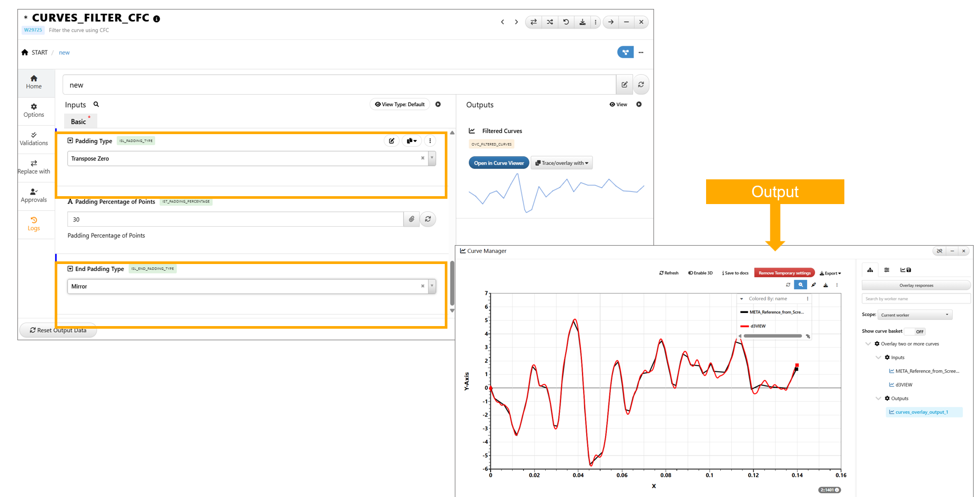The width and height of the screenshot is (980, 497).
Task: Open the Scope Current worker dropdown
Action: [x=914, y=315]
